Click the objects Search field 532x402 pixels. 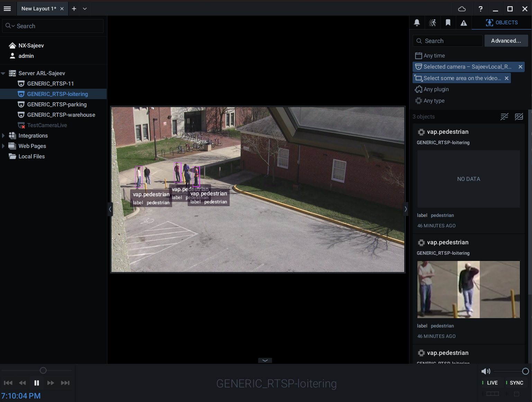[448, 41]
